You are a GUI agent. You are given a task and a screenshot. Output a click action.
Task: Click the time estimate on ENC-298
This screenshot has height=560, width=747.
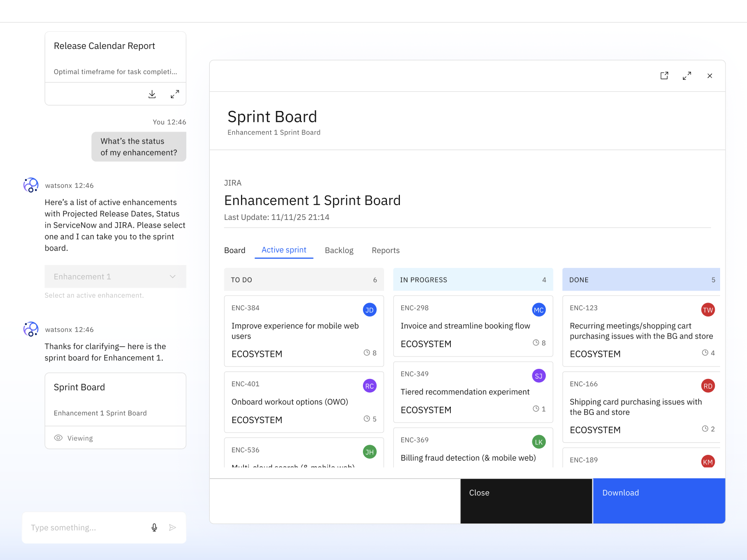[539, 343]
